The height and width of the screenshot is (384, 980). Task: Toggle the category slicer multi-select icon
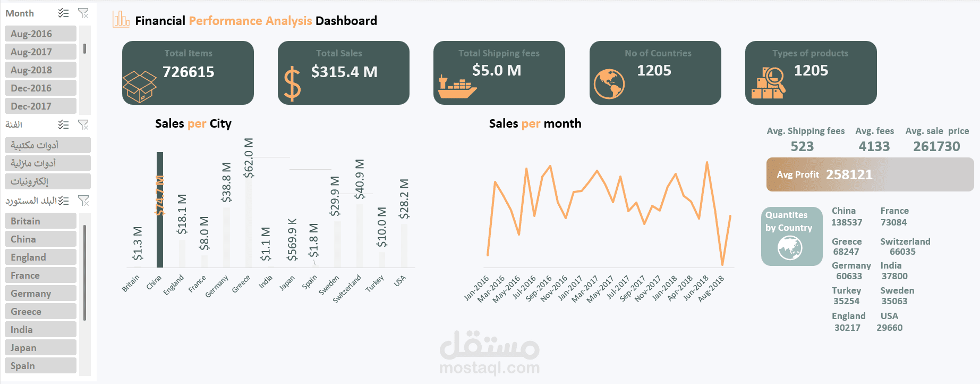coord(63,124)
